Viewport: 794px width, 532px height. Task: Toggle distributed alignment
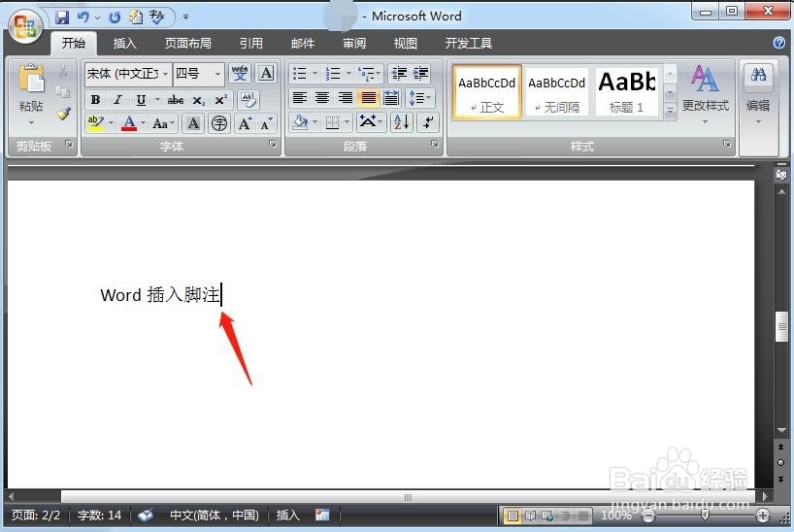pos(391,97)
